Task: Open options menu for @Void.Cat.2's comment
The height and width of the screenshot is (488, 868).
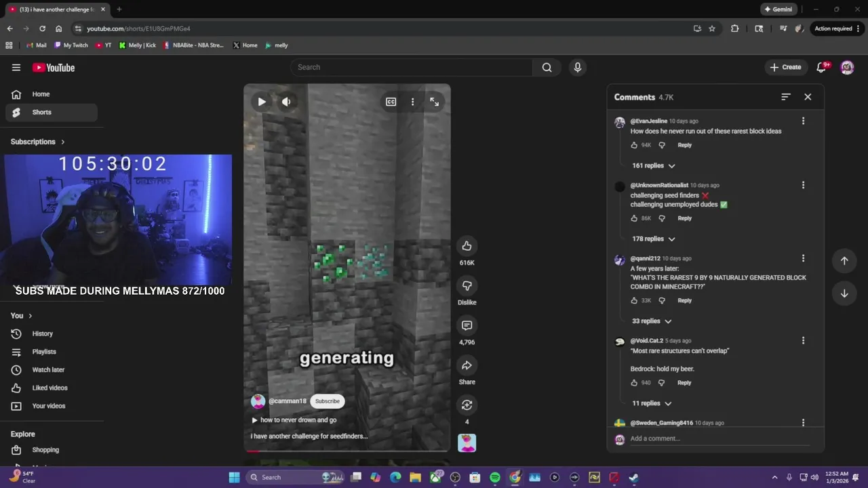Action: pos(804,340)
